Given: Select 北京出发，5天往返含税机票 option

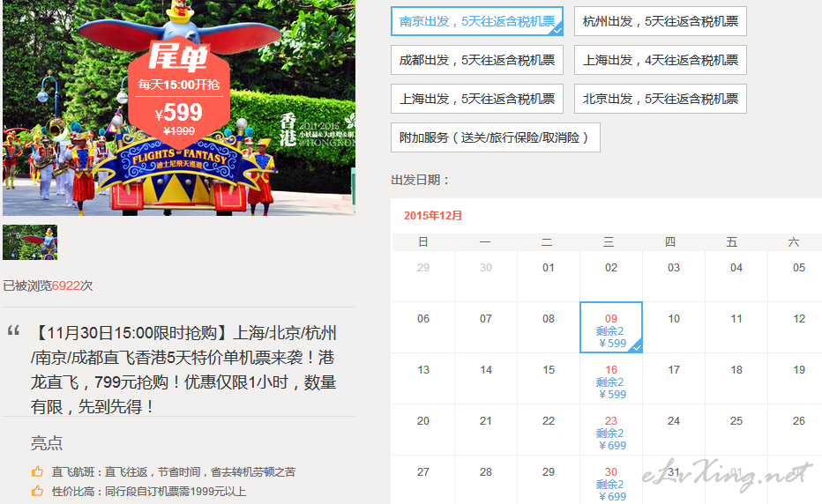Looking at the screenshot, I should [661, 99].
